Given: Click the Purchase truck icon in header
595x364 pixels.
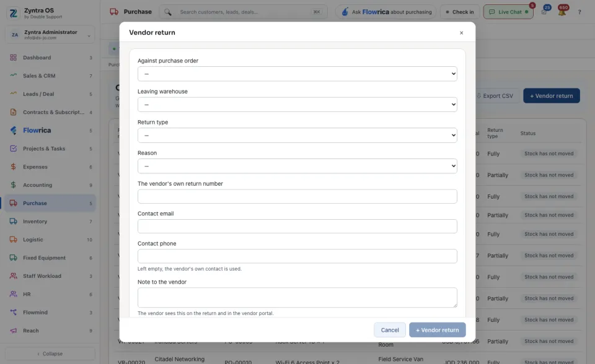Looking at the screenshot, I should 114,12.
